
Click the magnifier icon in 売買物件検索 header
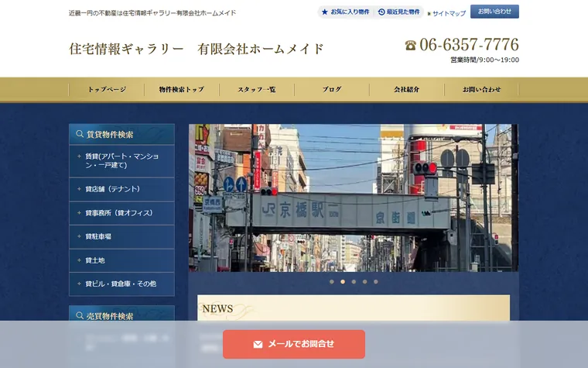point(80,316)
